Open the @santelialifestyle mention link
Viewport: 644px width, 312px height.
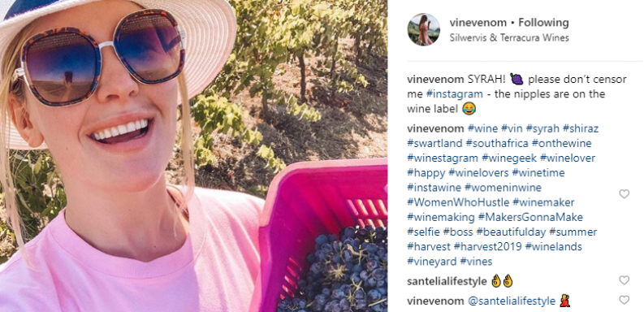(512, 301)
